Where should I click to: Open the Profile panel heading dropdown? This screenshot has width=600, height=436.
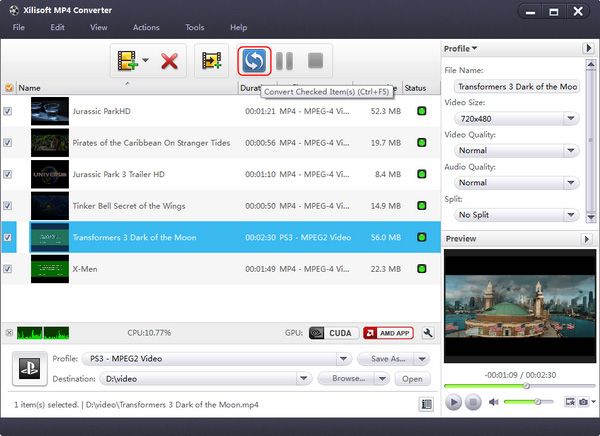click(x=460, y=49)
